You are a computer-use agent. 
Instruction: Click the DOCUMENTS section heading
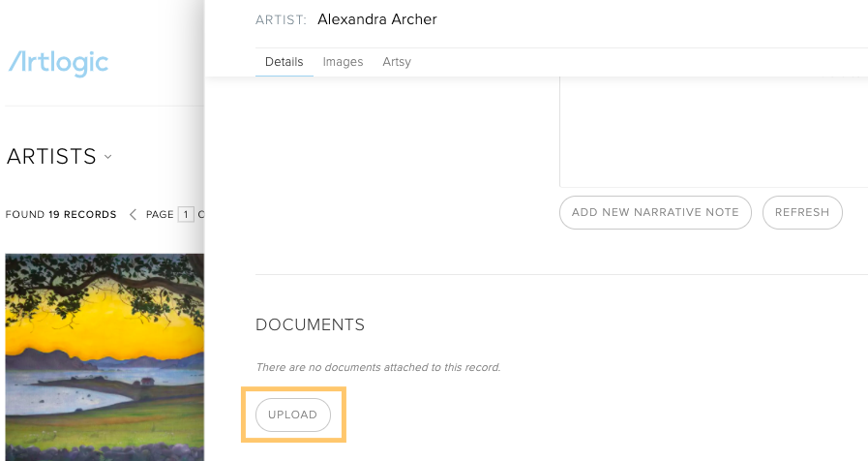pyautogui.click(x=310, y=324)
